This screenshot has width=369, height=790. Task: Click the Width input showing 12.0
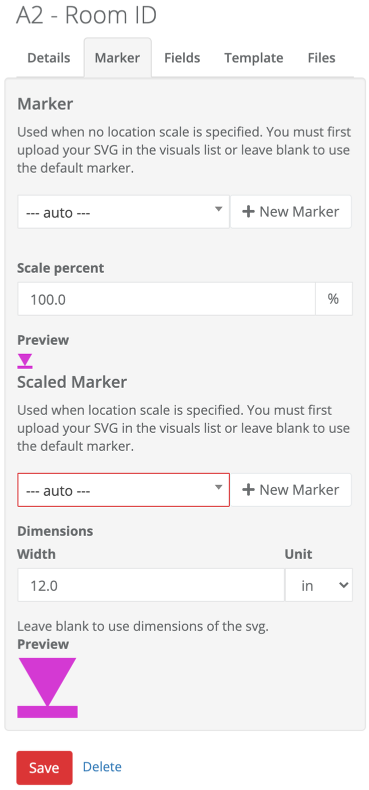point(151,585)
